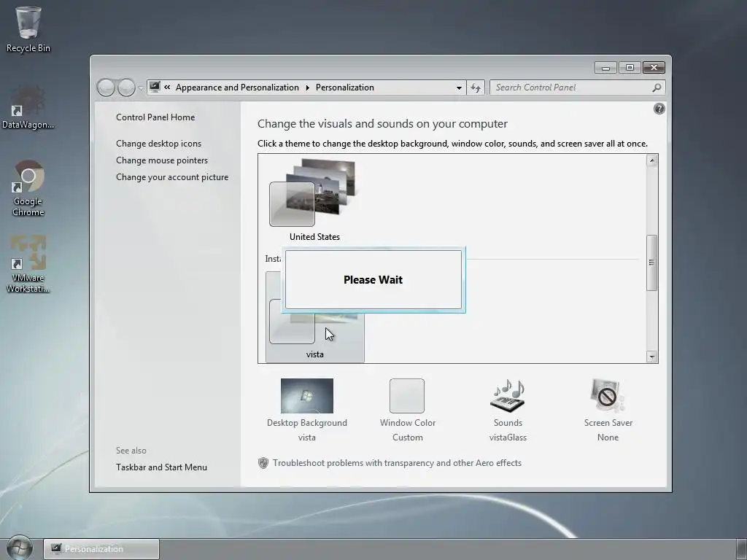
Task: Click the theme list scroll up arrow
Action: tap(651, 160)
